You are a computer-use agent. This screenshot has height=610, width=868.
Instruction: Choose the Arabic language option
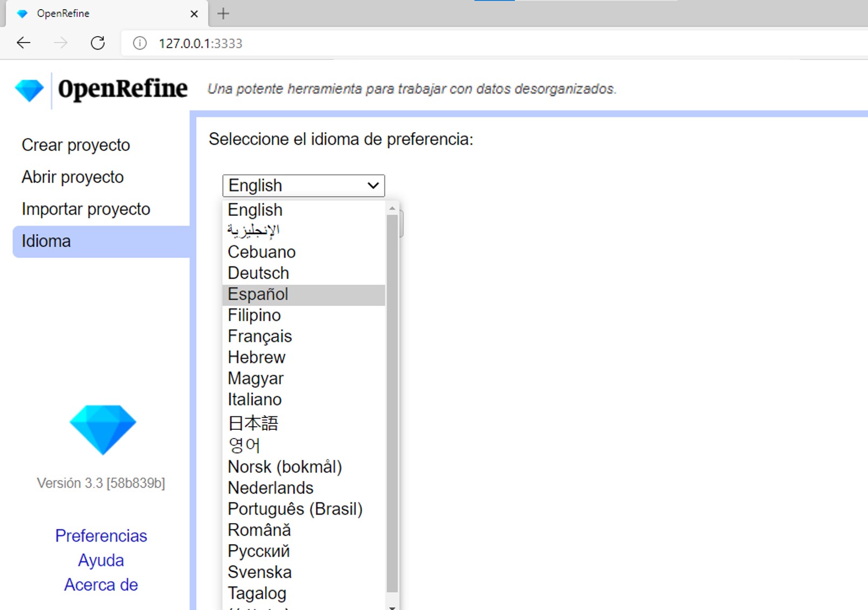point(304,231)
